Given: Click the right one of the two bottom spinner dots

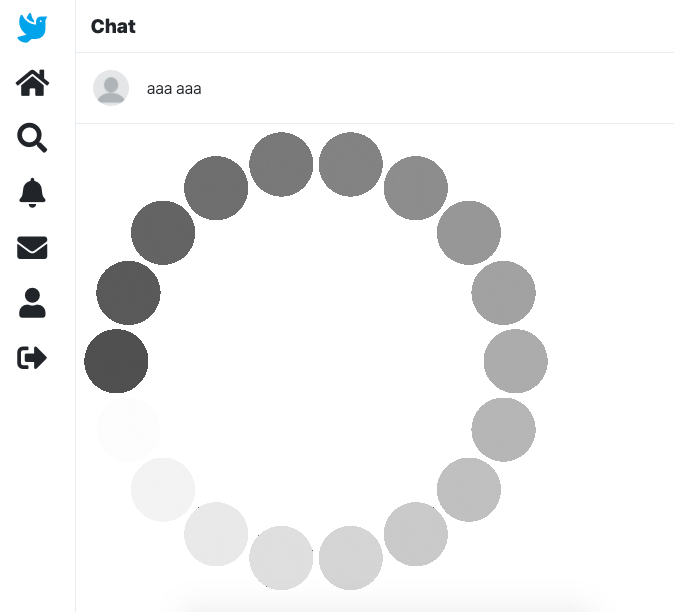Looking at the screenshot, I should click(351, 558).
